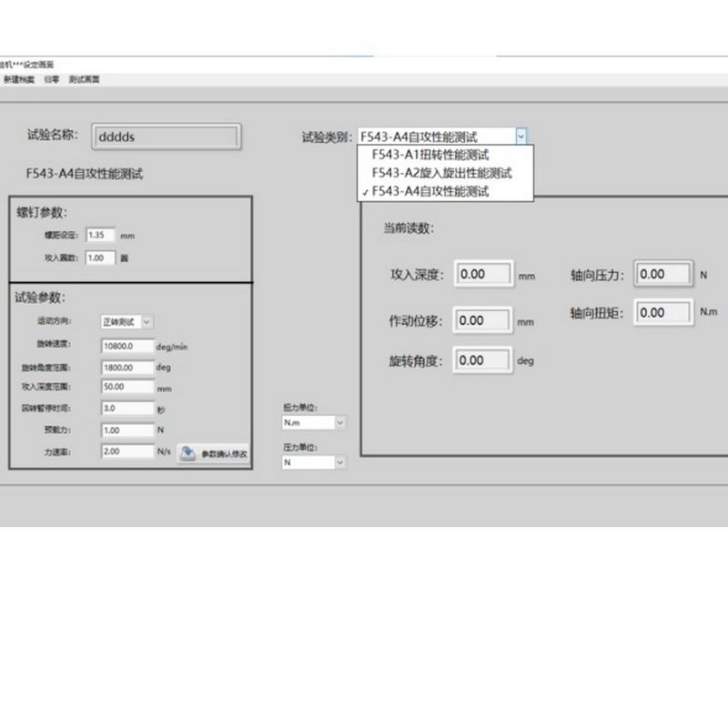
Task: Click the 回转暂停时间 input field
Action: [127, 408]
